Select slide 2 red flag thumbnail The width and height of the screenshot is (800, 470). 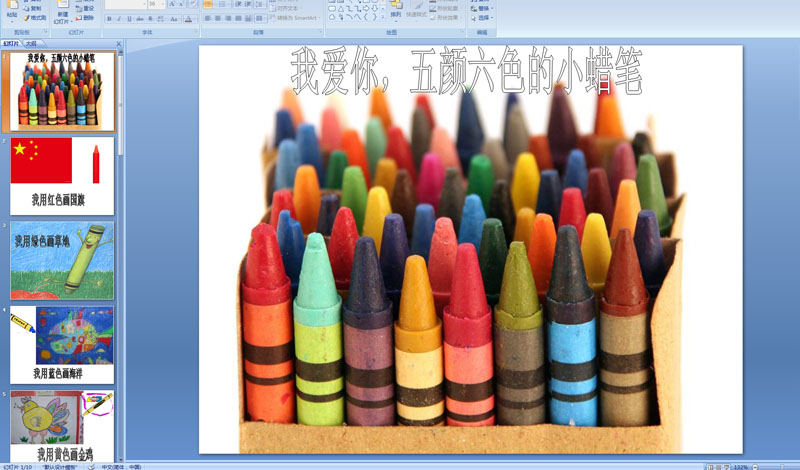[62, 176]
